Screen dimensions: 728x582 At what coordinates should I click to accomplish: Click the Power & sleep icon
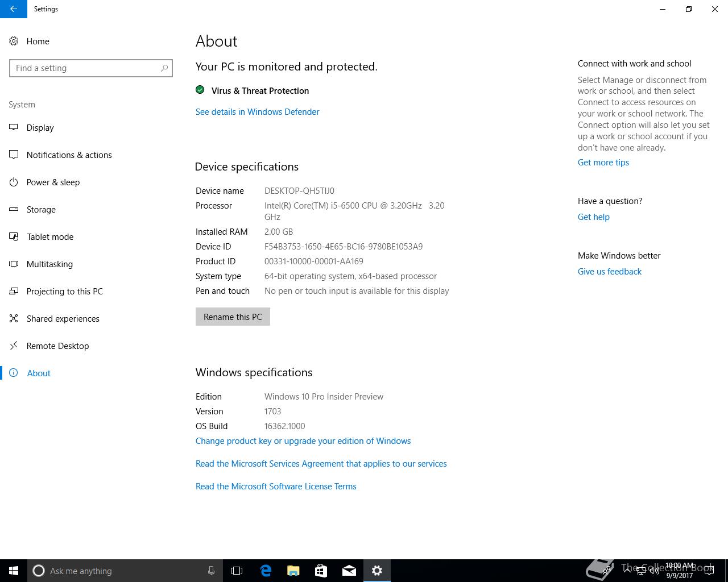(14, 182)
